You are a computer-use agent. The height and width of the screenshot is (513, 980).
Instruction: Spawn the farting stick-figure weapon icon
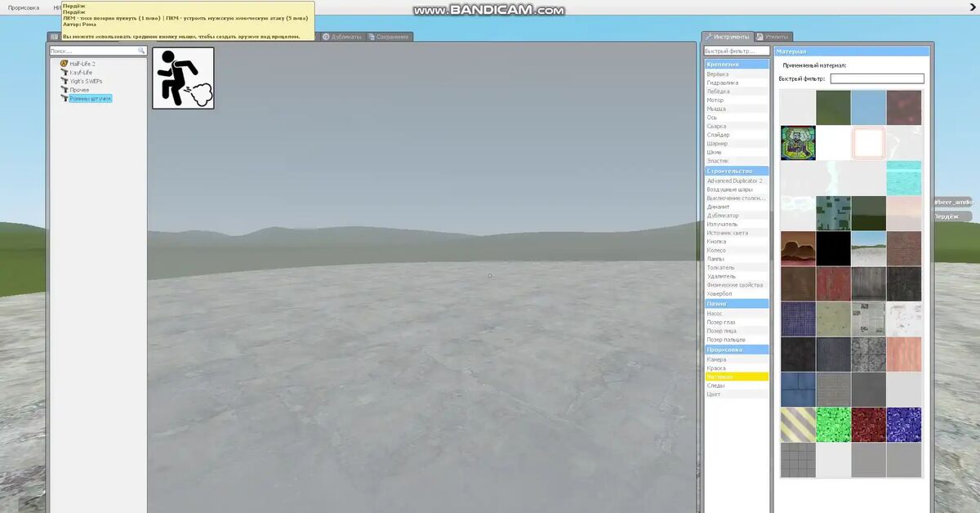click(183, 78)
